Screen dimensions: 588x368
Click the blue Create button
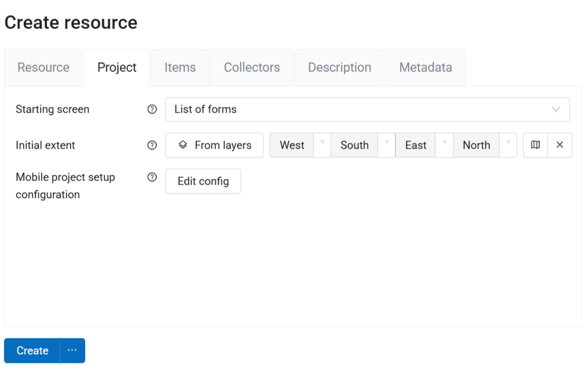tap(32, 351)
